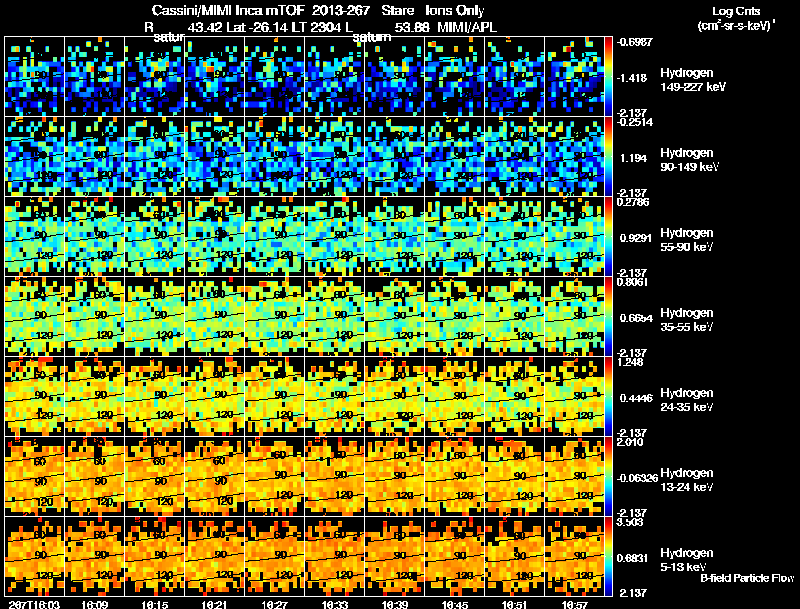Click the 1.248 color scale value

pyautogui.click(x=630, y=362)
